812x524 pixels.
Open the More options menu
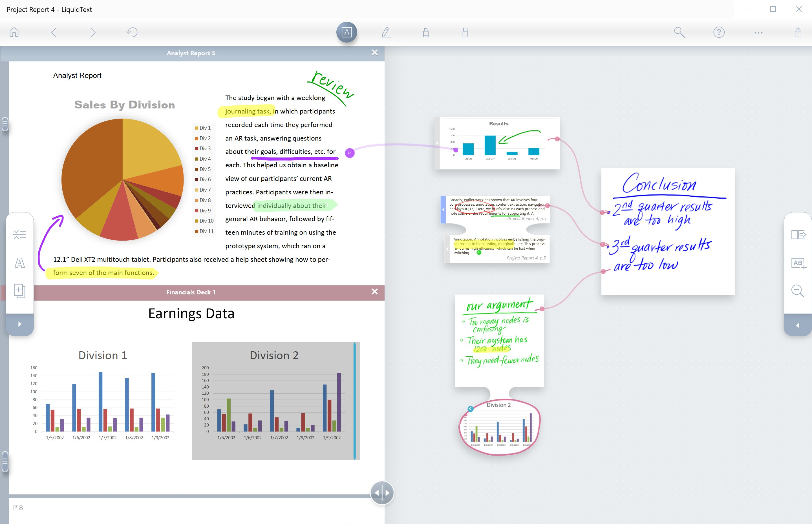(x=758, y=32)
